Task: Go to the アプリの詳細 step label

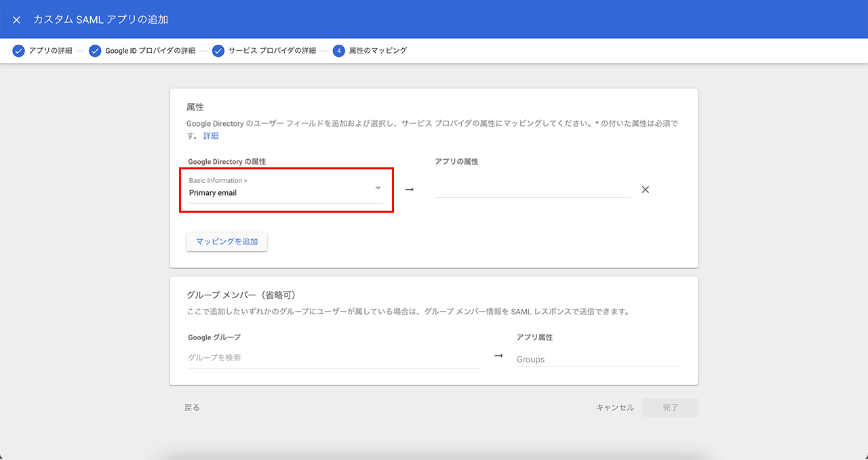Action: (51, 51)
